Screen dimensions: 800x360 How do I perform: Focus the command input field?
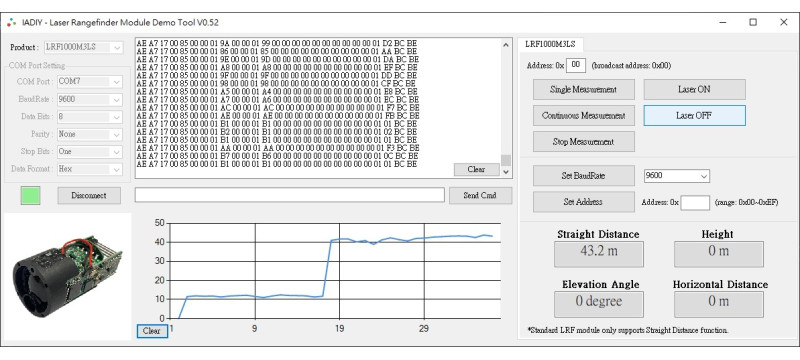(289, 195)
